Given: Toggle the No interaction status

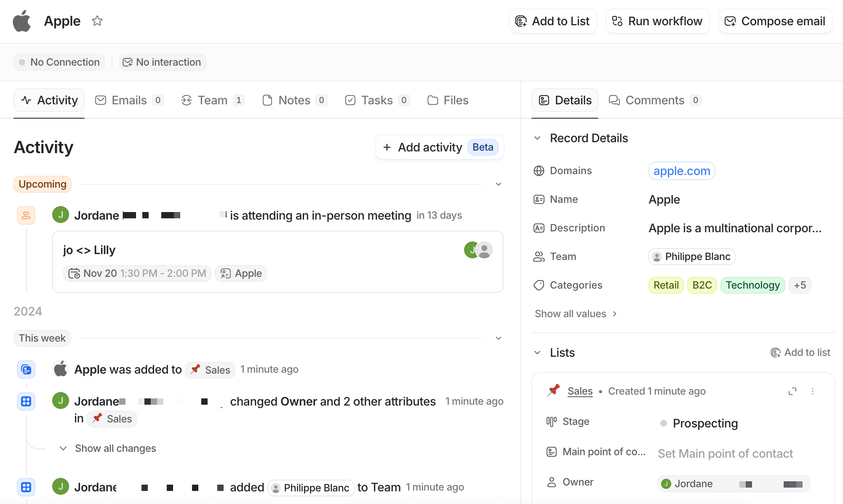Looking at the screenshot, I should tap(162, 62).
